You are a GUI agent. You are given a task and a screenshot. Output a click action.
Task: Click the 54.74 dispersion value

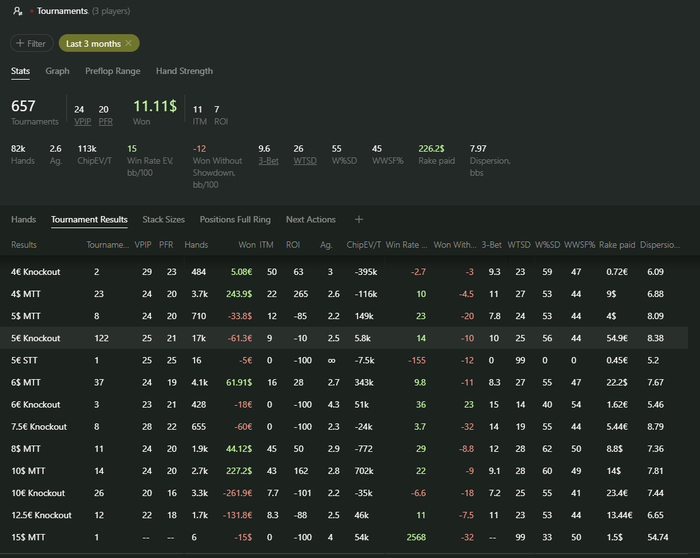tap(658, 537)
